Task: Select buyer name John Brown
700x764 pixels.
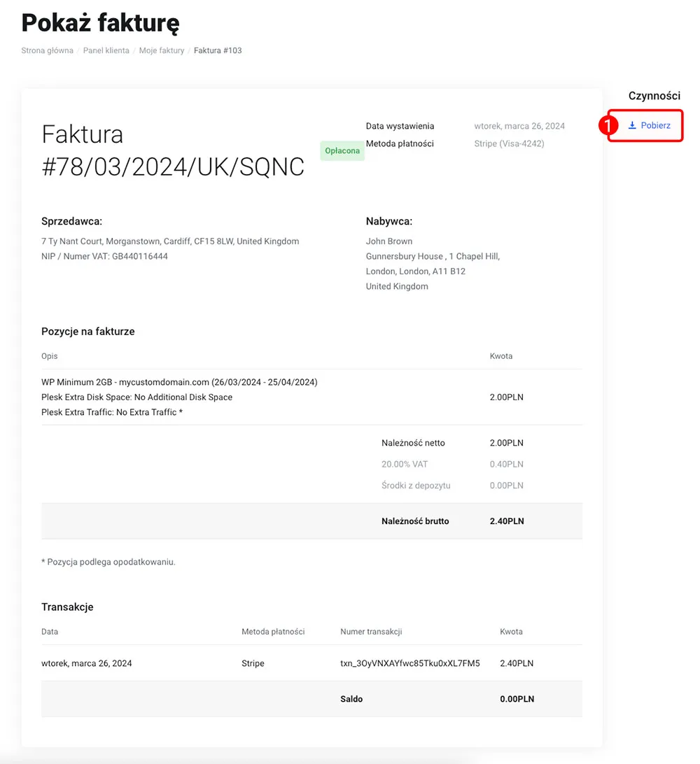Action: pyautogui.click(x=389, y=241)
